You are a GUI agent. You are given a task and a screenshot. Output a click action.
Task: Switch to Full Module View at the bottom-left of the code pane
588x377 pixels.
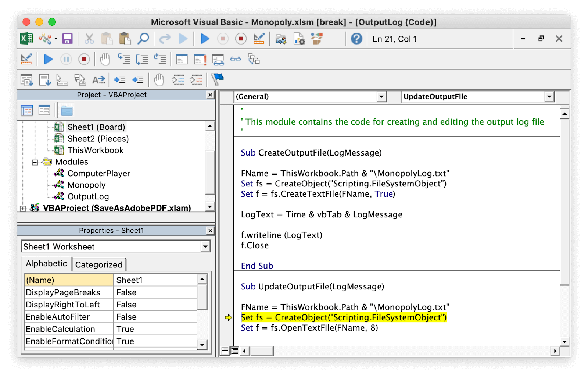pos(234,351)
